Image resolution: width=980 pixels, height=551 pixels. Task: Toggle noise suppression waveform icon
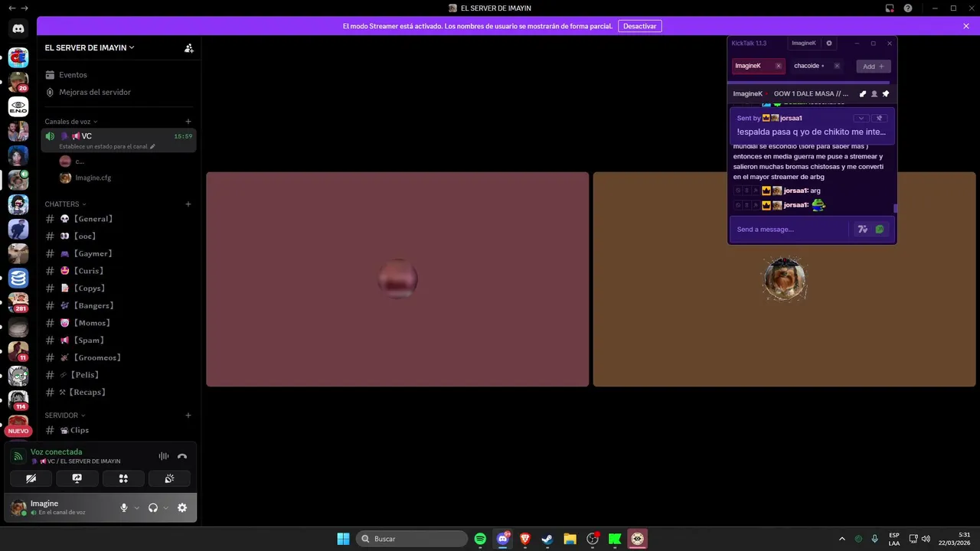click(x=164, y=456)
